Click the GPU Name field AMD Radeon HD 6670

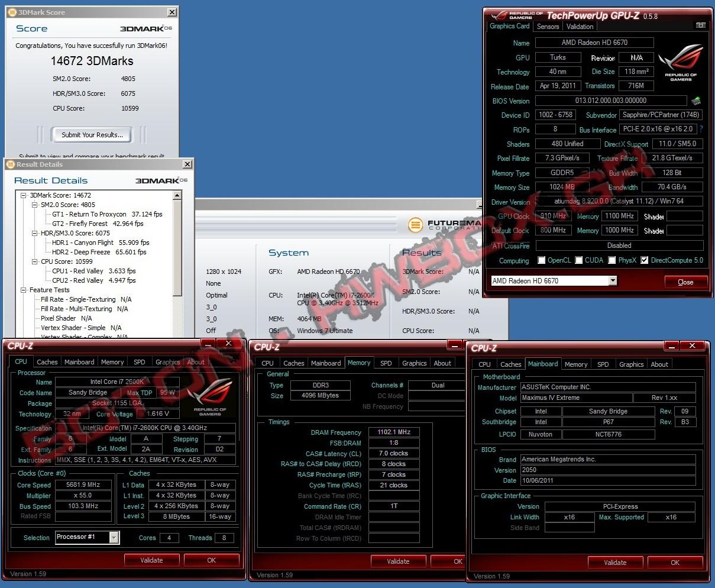[594, 43]
